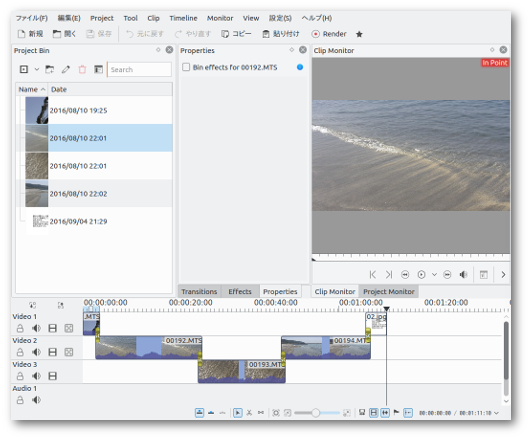Click the pencil edit clip icon

click(66, 69)
